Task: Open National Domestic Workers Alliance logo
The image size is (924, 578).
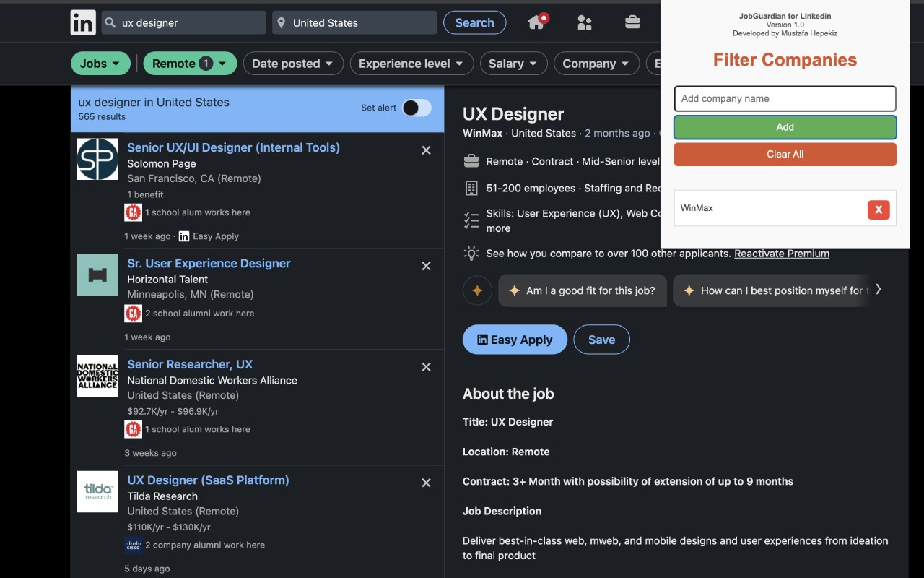Action: [97, 376]
